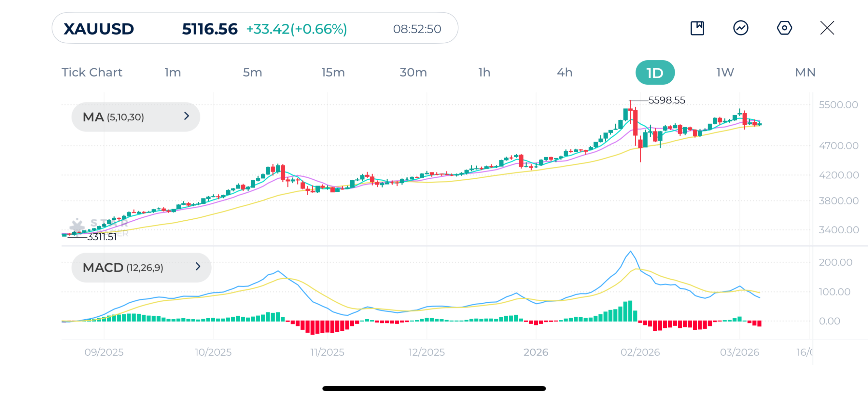Select the MN monthly timeframe
The width and height of the screenshot is (868, 399).
point(805,73)
